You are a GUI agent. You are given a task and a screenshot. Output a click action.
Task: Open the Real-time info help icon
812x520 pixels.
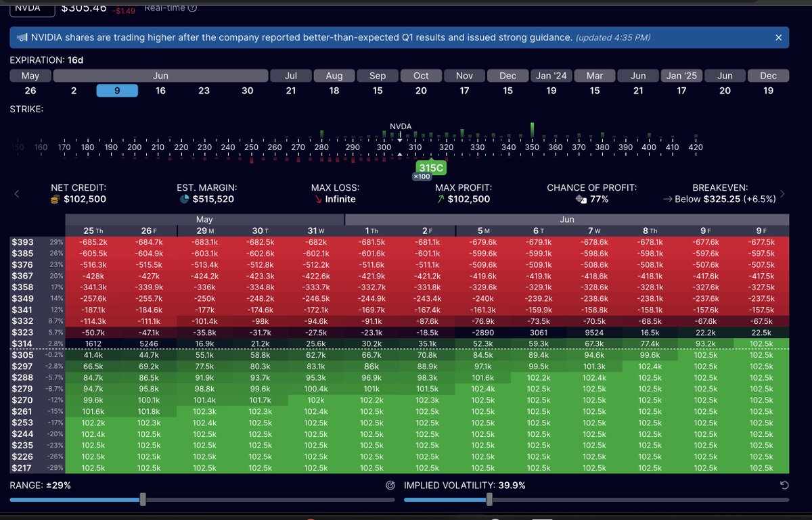pos(193,8)
